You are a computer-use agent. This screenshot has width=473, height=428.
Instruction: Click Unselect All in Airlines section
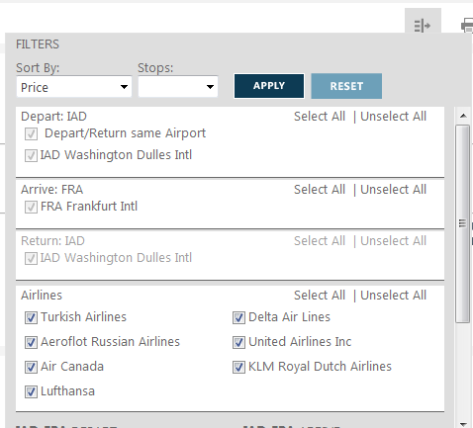[393, 295]
